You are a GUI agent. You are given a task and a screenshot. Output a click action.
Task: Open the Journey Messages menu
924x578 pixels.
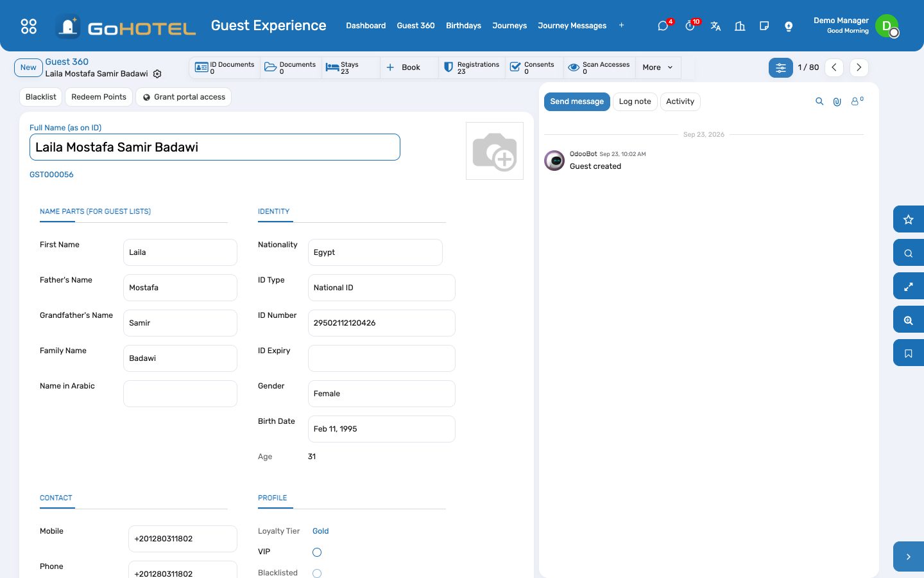point(572,26)
